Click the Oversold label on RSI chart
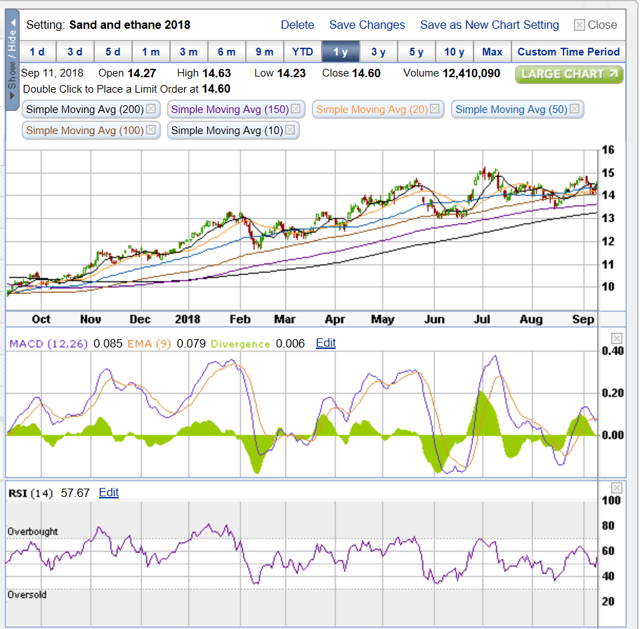Image resolution: width=640 pixels, height=629 pixels. click(27, 595)
